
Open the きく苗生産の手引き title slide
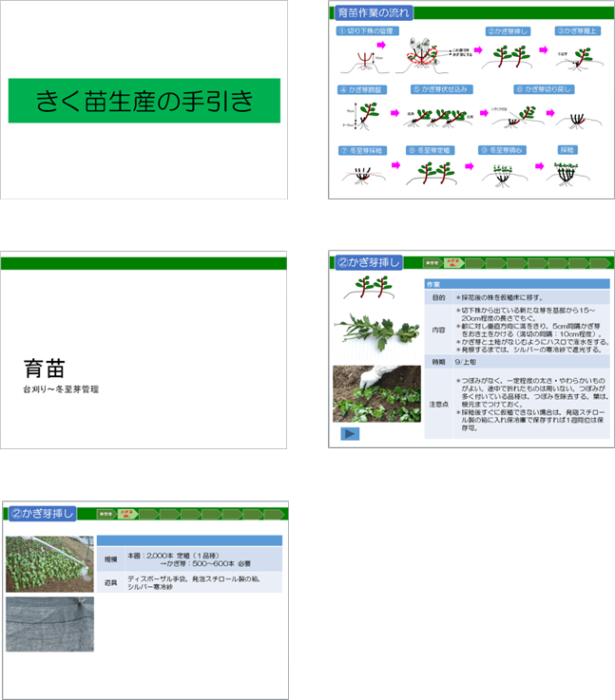tap(144, 100)
